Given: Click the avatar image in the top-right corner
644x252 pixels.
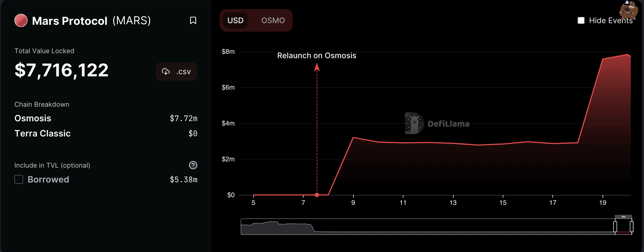Looking at the screenshot, I should pyautogui.click(x=629, y=10).
